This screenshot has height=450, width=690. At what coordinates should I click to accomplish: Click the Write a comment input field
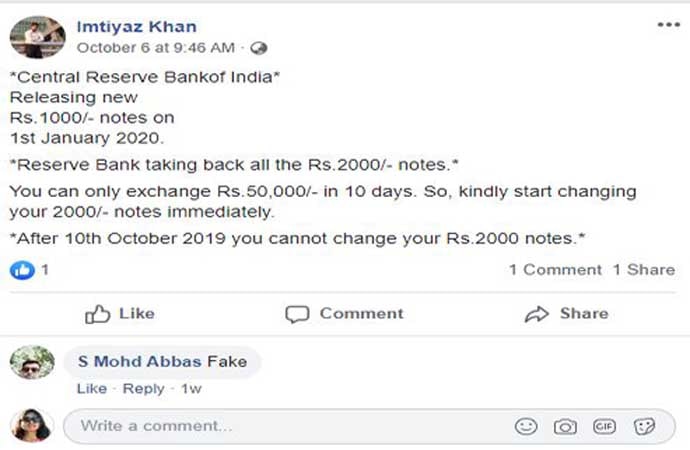point(280,426)
